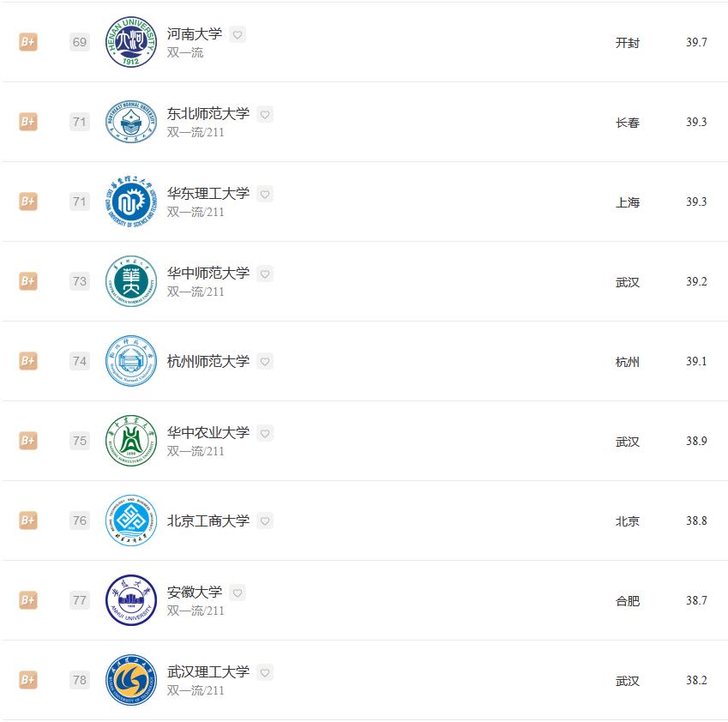This screenshot has height=722, width=728.
Task: Click the 杭州师范大学 logo
Action: point(129,361)
